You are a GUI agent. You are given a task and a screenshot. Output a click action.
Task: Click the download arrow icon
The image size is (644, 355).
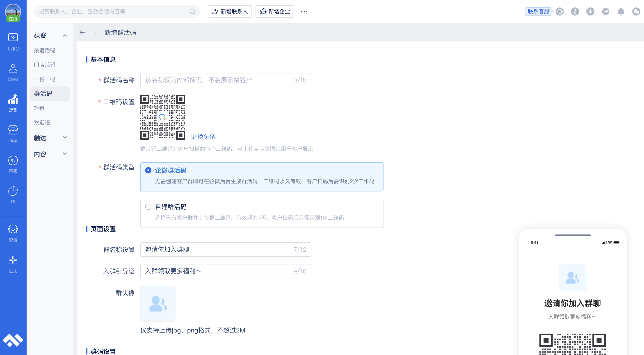[590, 11]
